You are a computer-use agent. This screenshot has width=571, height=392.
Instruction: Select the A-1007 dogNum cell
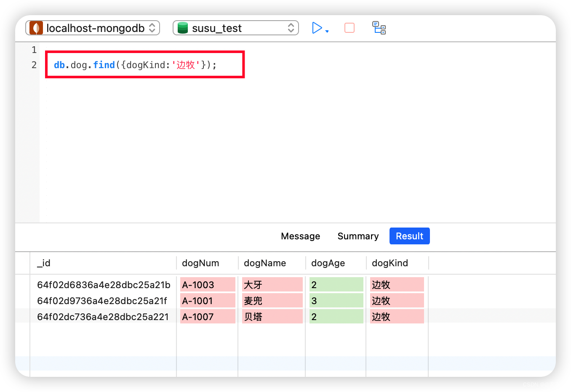[x=208, y=317]
